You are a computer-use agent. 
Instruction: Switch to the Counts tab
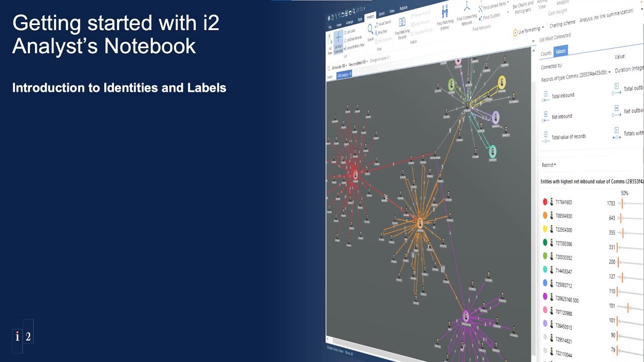pos(546,53)
